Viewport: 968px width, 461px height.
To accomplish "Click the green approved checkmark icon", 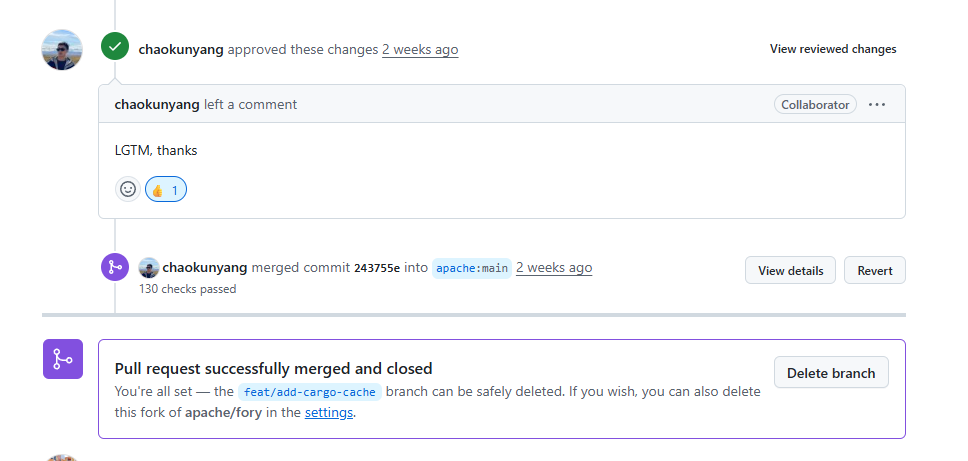I will [115, 46].
